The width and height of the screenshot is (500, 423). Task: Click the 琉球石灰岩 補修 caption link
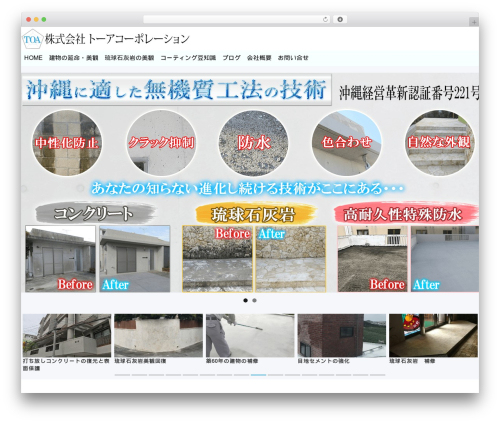(x=412, y=361)
